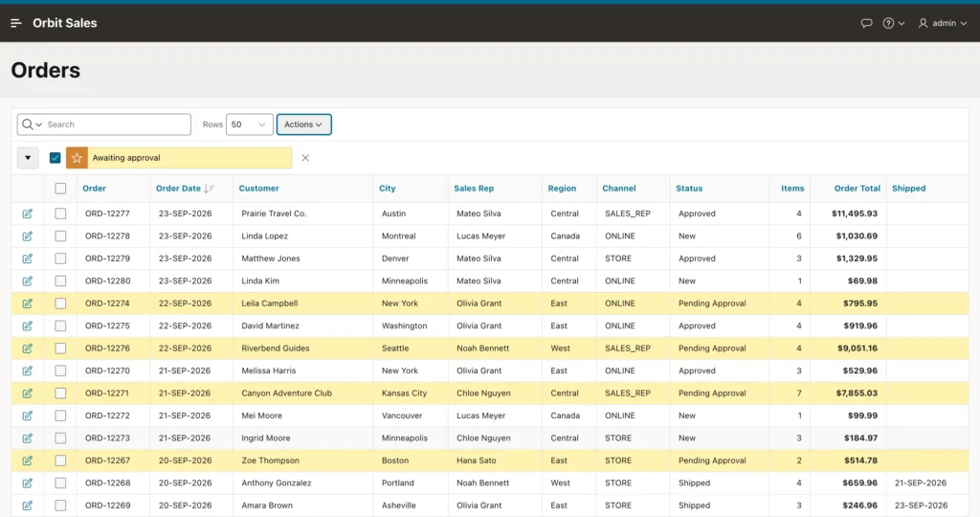Open the Actions menu
Screen dimensions: 980x517
coord(303,124)
